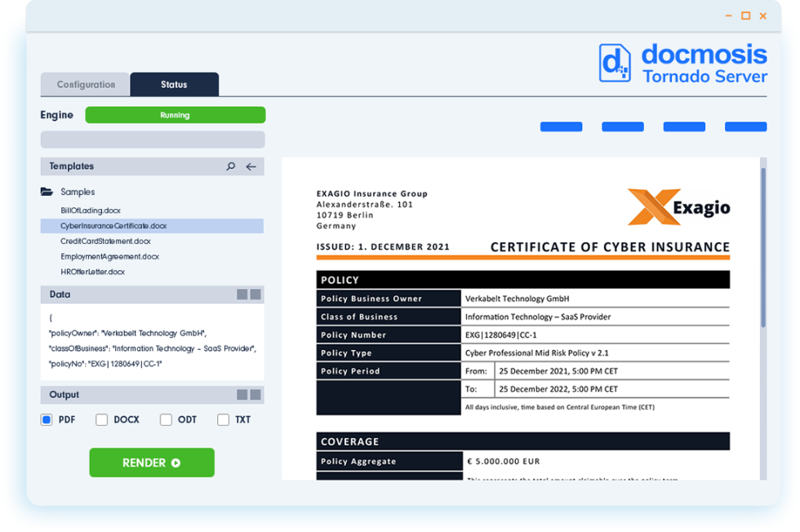Screen dimensions: 800x532
Task: Click the 'Policy Business Owner' label cell
Action: tap(389, 299)
